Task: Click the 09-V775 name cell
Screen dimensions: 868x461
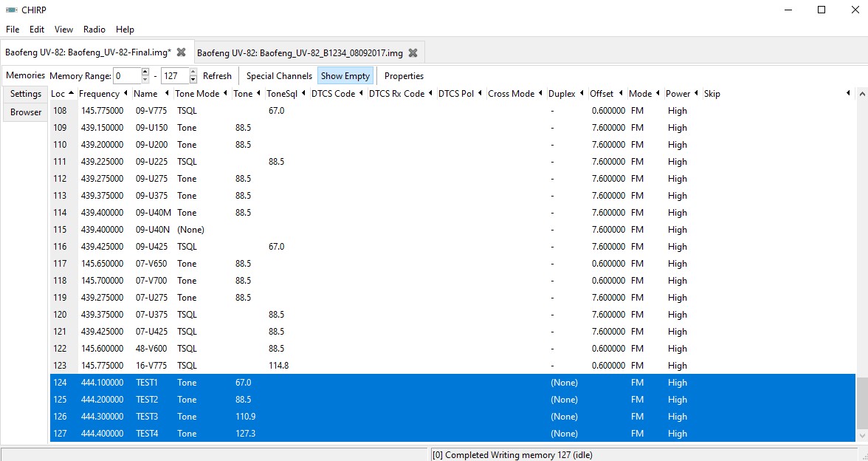Action: [151, 111]
